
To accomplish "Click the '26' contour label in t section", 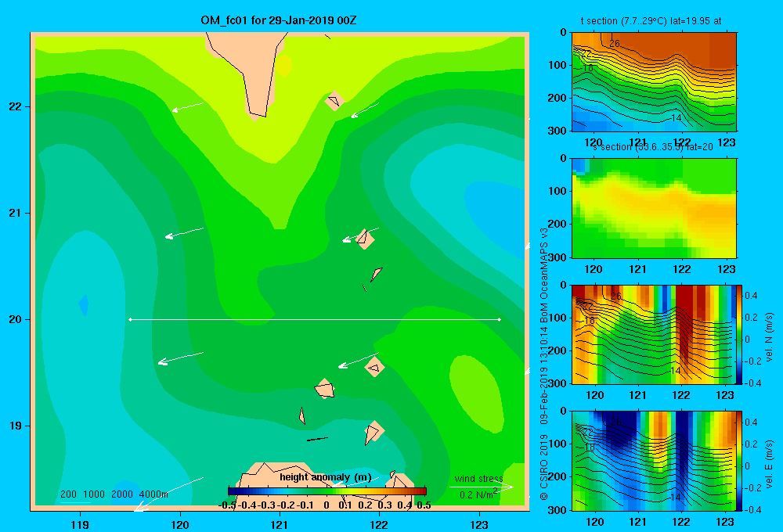I will tap(615, 44).
